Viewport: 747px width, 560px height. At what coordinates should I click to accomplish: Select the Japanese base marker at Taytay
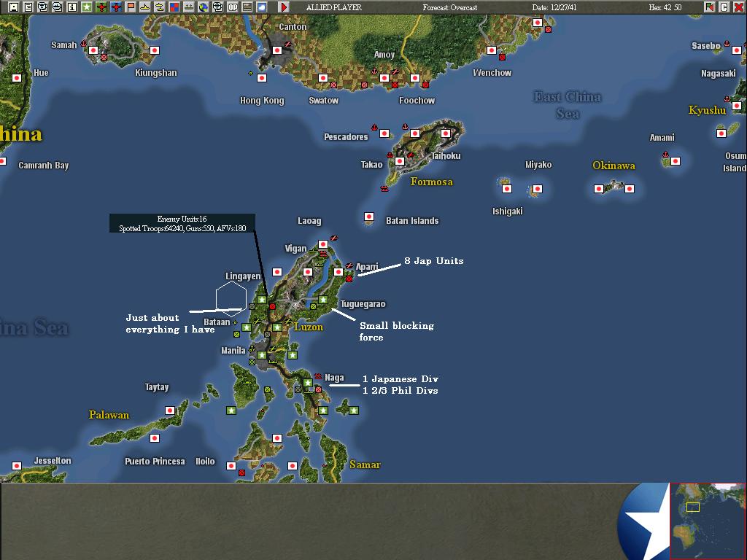169,411
